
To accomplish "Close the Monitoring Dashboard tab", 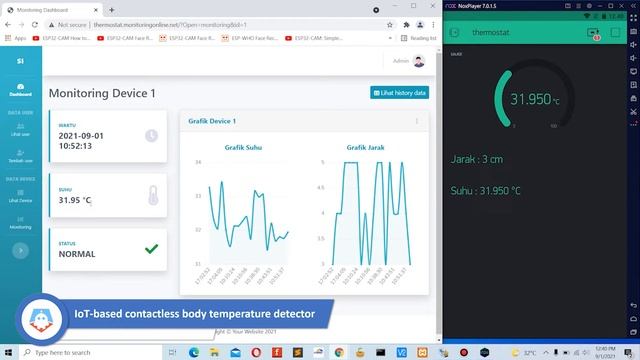I will pyautogui.click(x=96, y=10).
